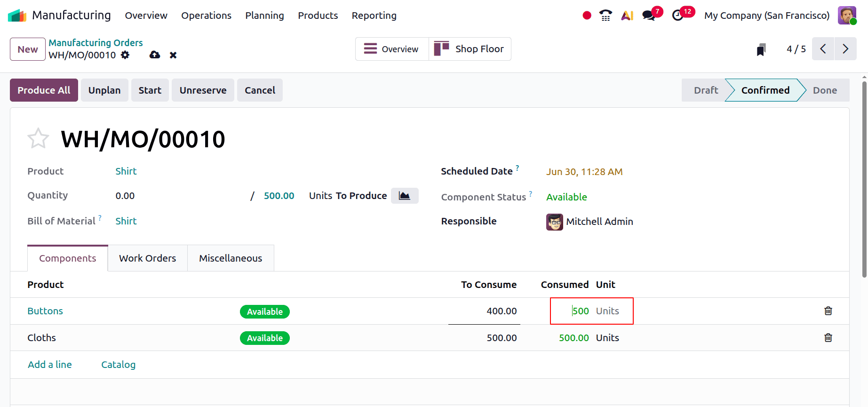The image size is (868, 407).
Task: Click the red recording indicator icon
Action: pyautogui.click(x=587, y=16)
